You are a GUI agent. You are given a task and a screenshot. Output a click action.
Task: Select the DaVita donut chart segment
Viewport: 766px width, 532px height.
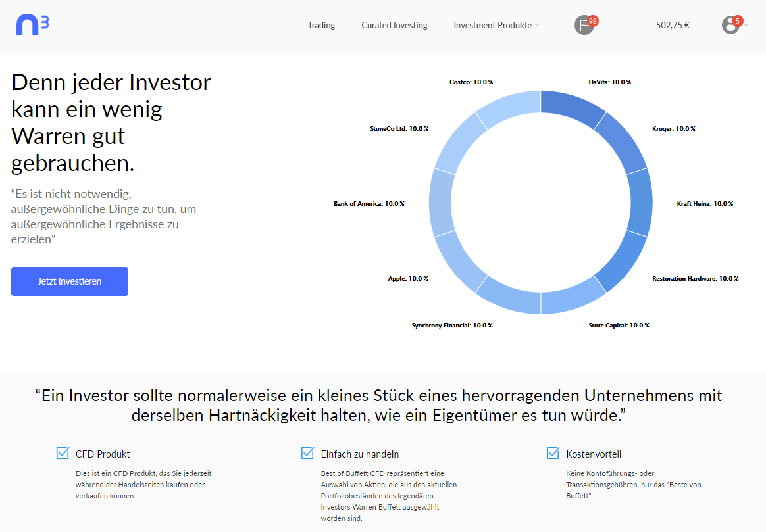coord(571,107)
